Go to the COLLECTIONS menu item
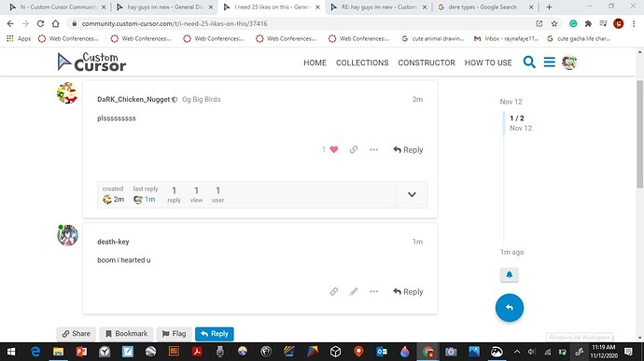The width and height of the screenshot is (644, 361). click(362, 62)
